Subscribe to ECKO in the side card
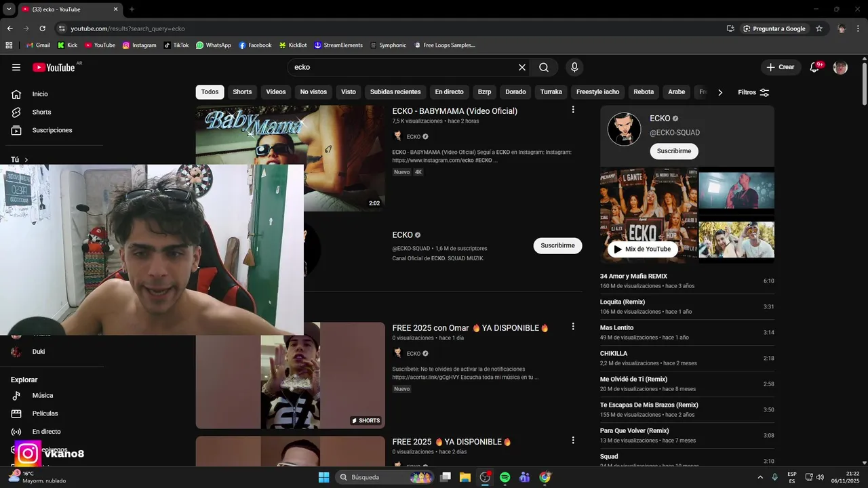Viewport: 868px width, 488px height. (x=674, y=151)
